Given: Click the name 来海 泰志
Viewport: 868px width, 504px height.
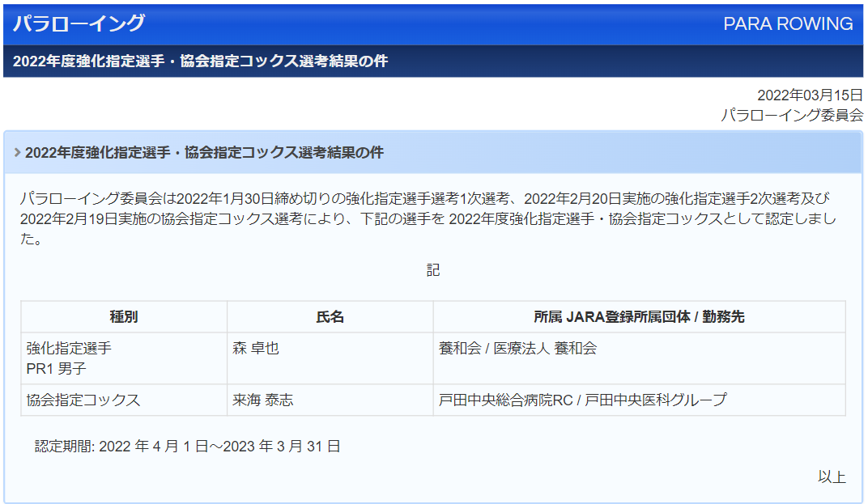Looking at the screenshot, I should pyautogui.click(x=263, y=400).
